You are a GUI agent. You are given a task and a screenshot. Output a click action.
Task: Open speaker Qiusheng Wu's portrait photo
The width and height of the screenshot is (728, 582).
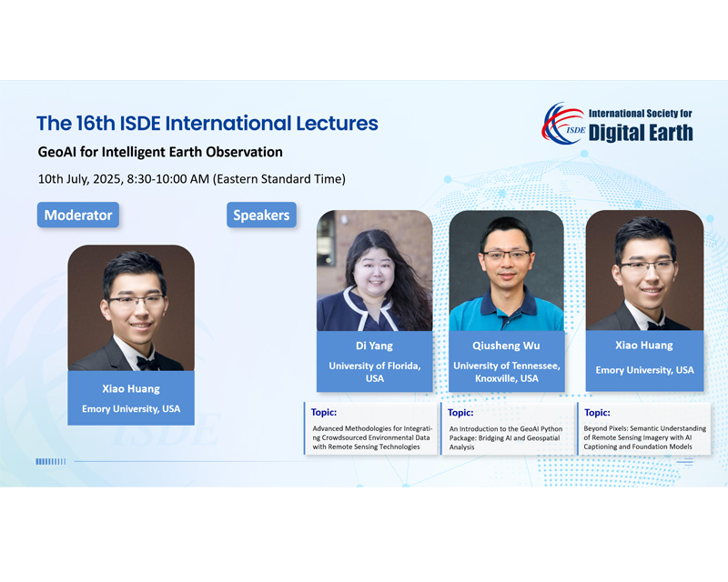coord(507,271)
